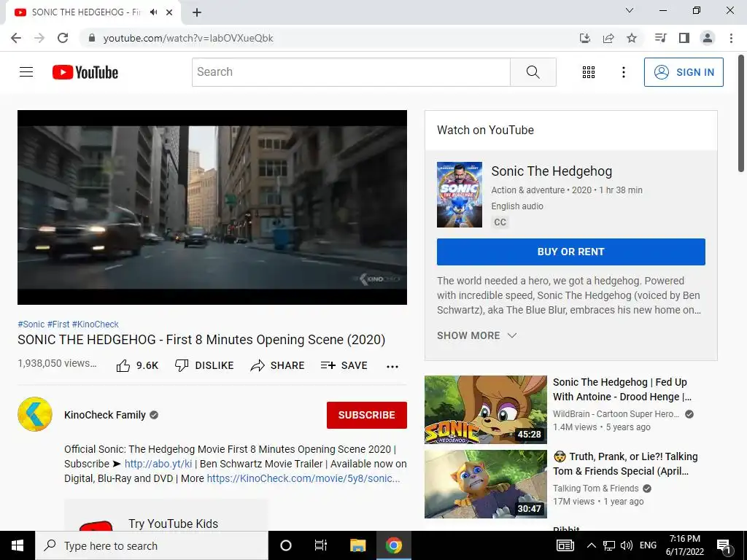Click the video player frame
This screenshot has height=560, width=747.
click(212, 207)
